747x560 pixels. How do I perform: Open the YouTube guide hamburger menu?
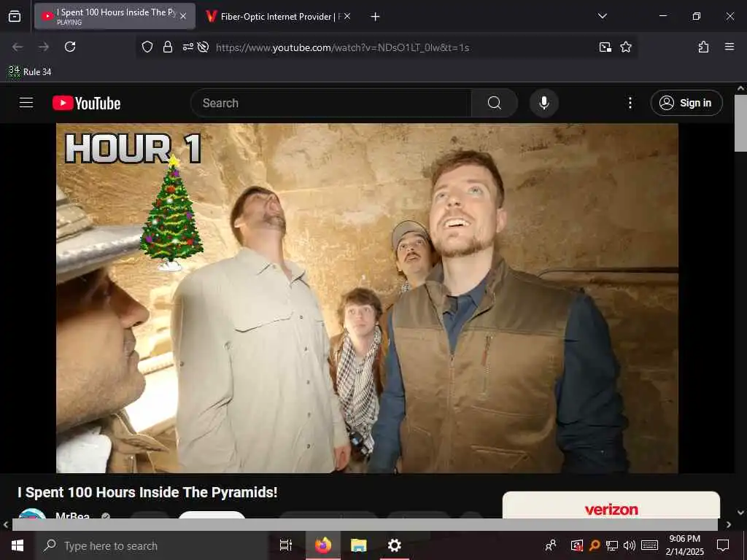[26, 103]
